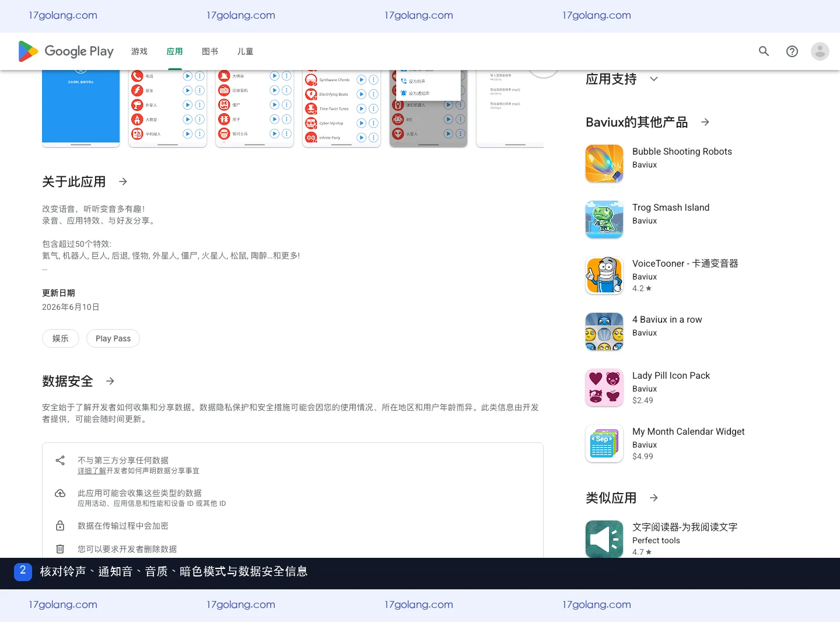This screenshot has height=622, width=840.
Task: Click the 2026年6月10日 update date
Action: 71,307
